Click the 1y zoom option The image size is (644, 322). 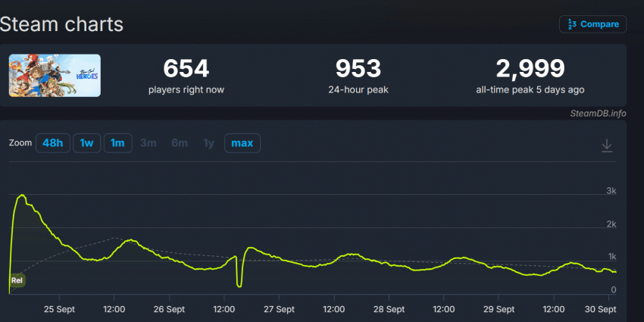pyautogui.click(x=208, y=143)
